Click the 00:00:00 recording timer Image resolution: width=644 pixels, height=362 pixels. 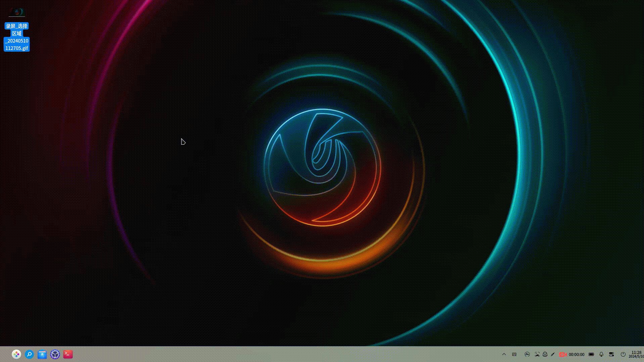pyautogui.click(x=577, y=355)
